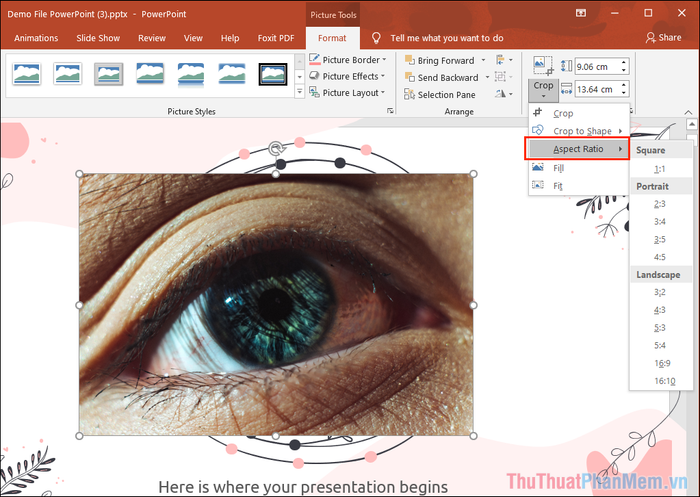Click the Crop to Shape icon
Screen dimensions: 700x497
(538, 130)
